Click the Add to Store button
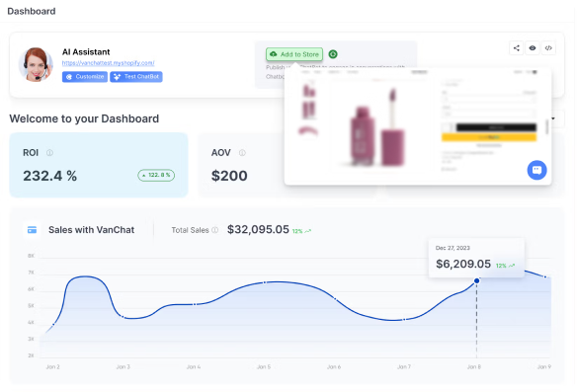The width and height of the screenshot is (577, 392). point(294,54)
